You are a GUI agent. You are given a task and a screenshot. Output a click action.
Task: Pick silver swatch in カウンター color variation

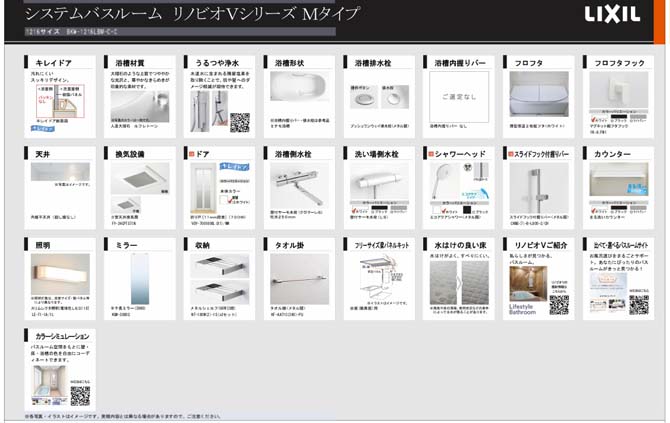click(x=638, y=208)
